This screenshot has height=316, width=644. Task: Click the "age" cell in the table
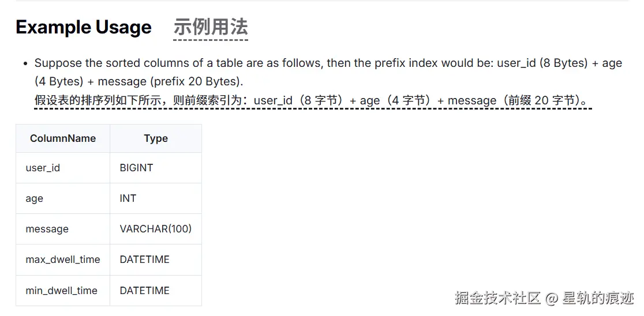tap(34, 198)
